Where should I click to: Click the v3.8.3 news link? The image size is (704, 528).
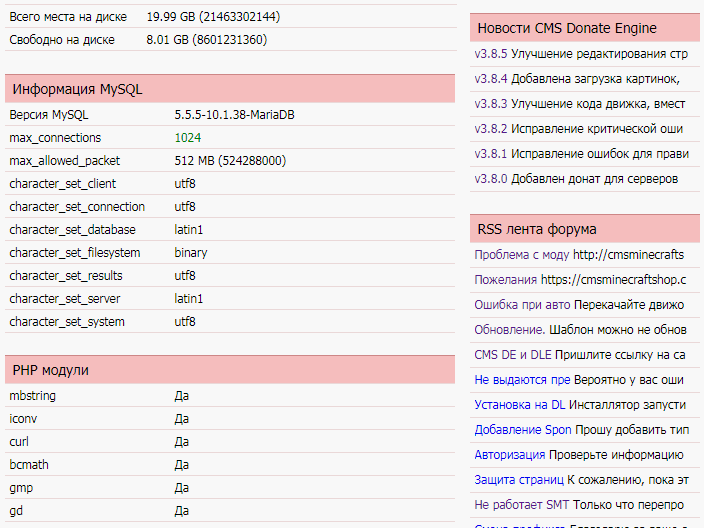coord(490,103)
